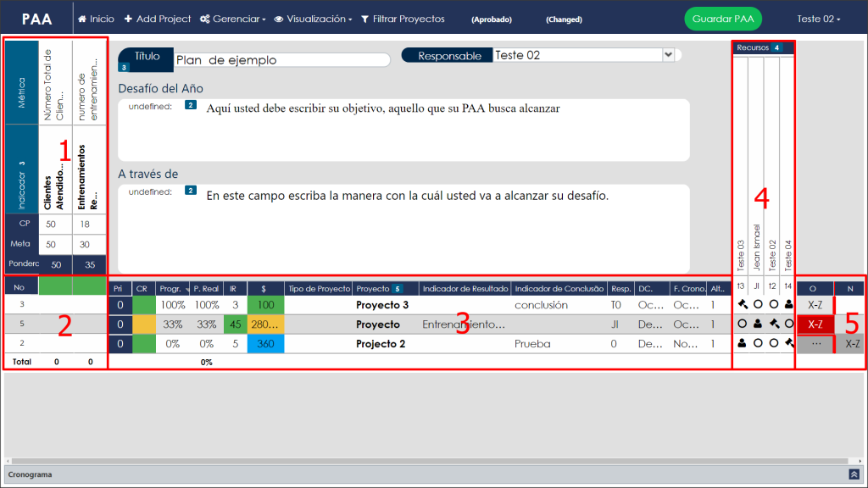Click the Guardar PAA button
Image resolution: width=868 pixels, height=488 pixels.
[x=723, y=19]
